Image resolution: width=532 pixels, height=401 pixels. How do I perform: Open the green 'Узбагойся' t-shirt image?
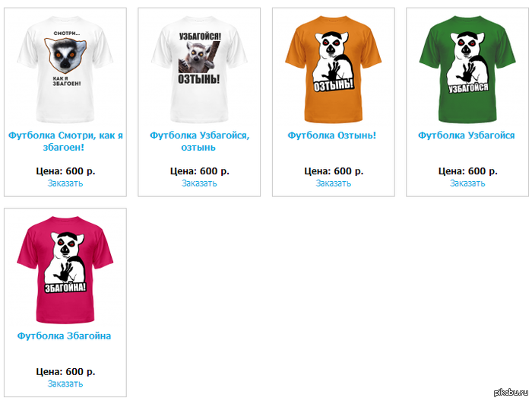click(467, 69)
